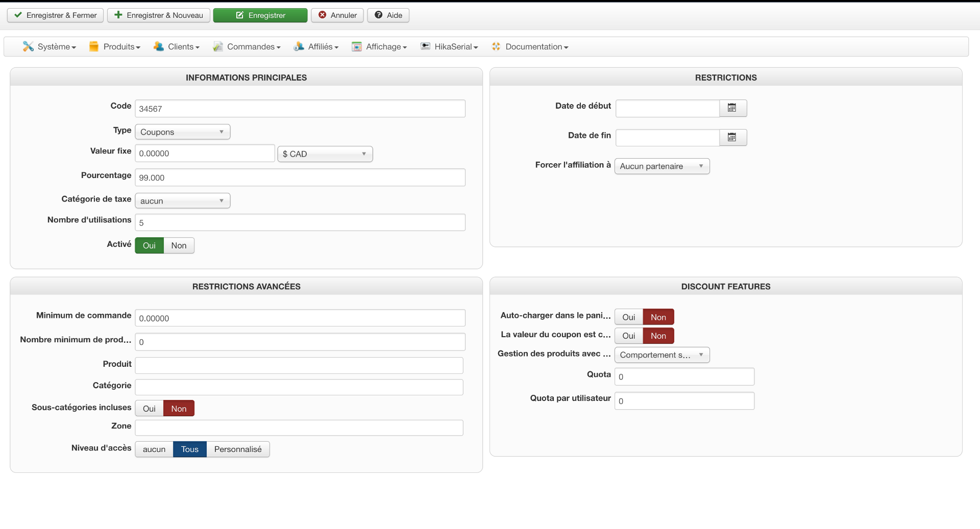Open the Commandes menu
Viewport: 980px width, 529px height.
[247, 46]
